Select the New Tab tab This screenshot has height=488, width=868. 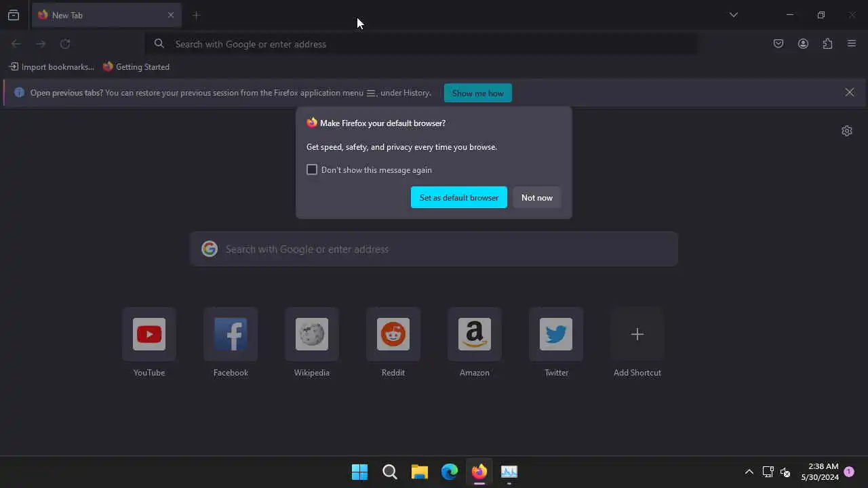point(106,15)
